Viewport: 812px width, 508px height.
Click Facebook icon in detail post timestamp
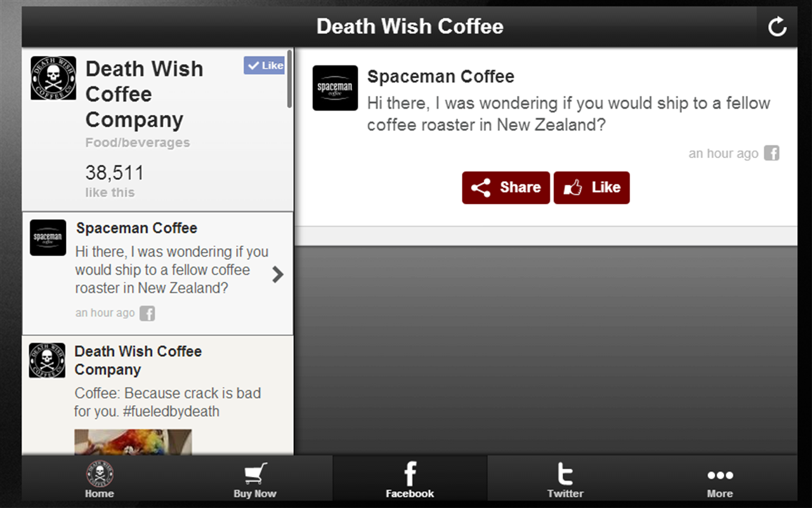tap(771, 153)
